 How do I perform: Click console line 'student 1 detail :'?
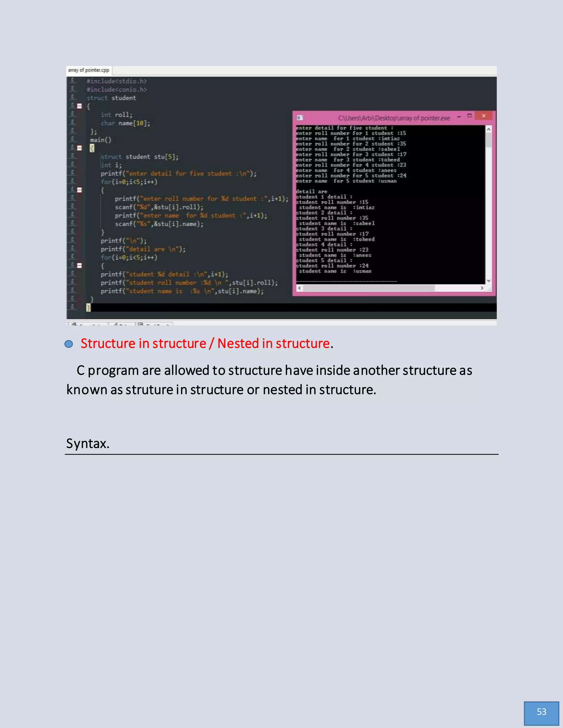click(324, 197)
